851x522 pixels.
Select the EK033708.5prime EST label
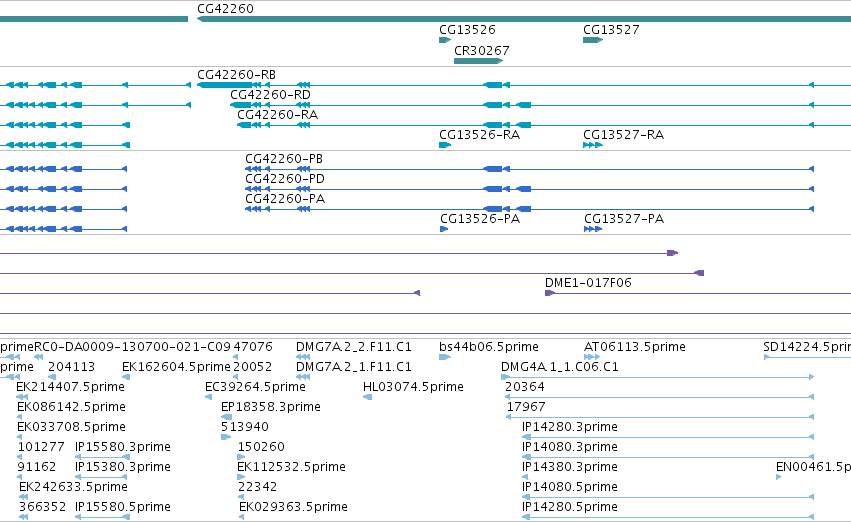tap(71, 427)
